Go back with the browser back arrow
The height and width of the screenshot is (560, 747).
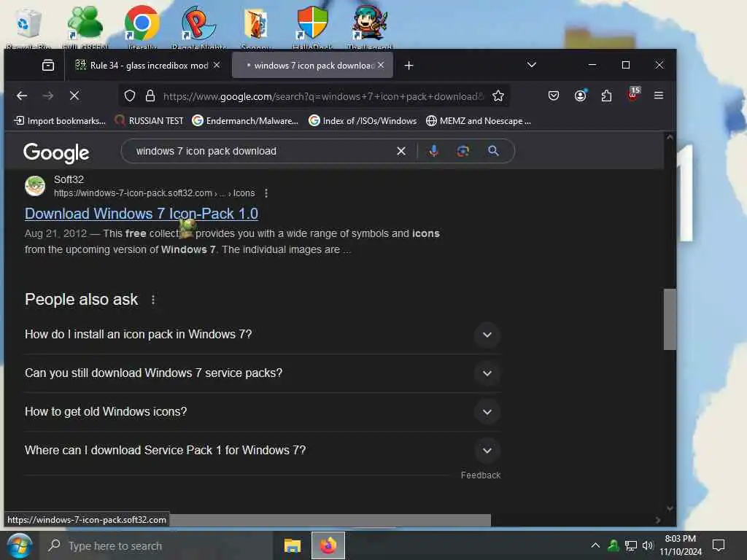pos(22,96)
